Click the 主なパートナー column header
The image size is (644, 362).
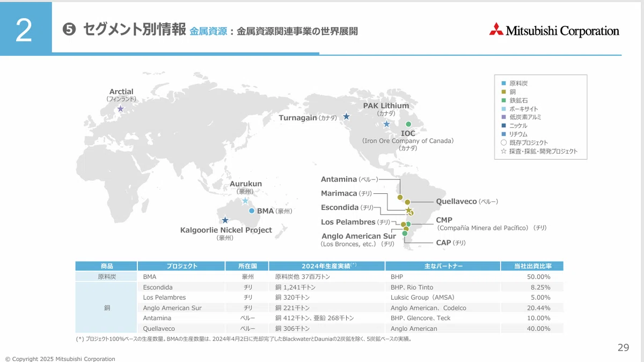(x=443, y=266)
